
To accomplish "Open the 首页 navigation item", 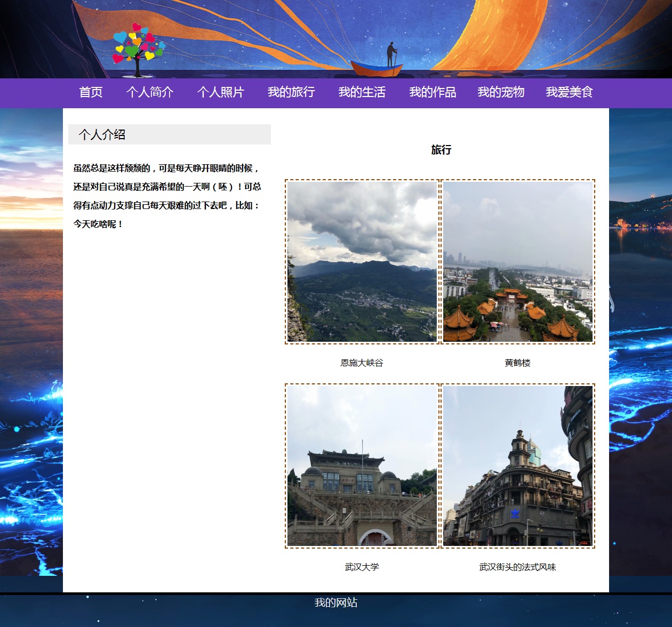I will pyautogui.click(x=91, y=92).
